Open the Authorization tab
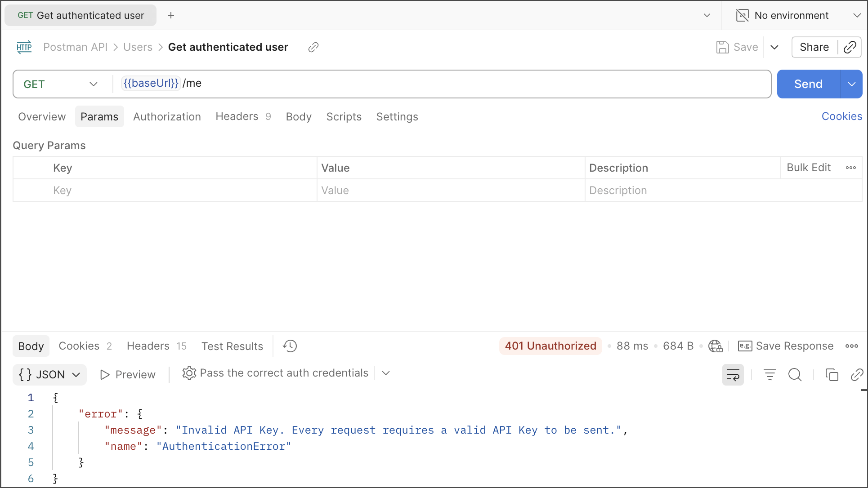This screenshot has width=868, height=488. (167, 117)
